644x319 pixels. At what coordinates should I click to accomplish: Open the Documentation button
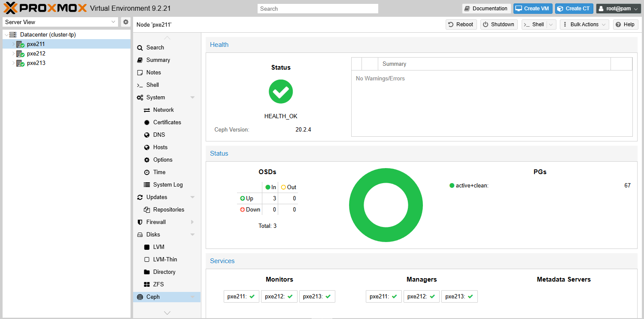coord(486,9)
